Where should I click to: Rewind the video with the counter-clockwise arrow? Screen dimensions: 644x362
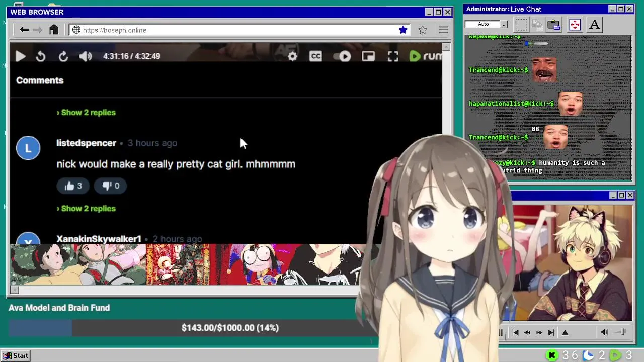click(41, 56)
